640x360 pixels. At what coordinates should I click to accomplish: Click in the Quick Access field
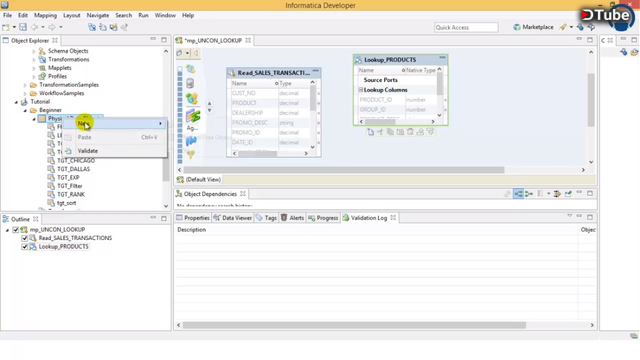[466, 27]
